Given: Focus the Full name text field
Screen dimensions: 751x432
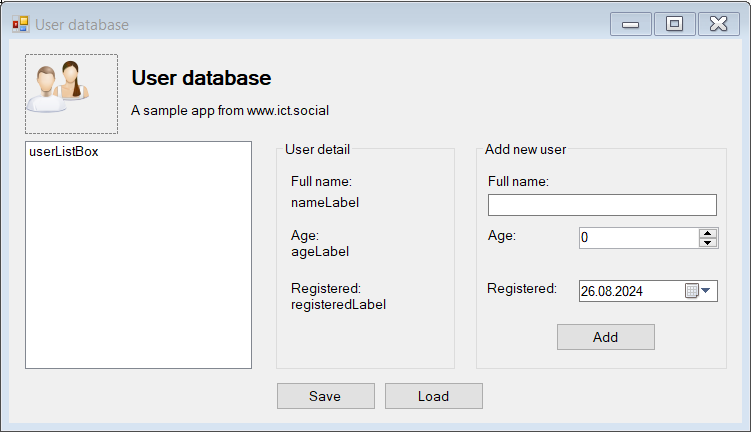Looking at the screenshot, I should pos(602,205).
